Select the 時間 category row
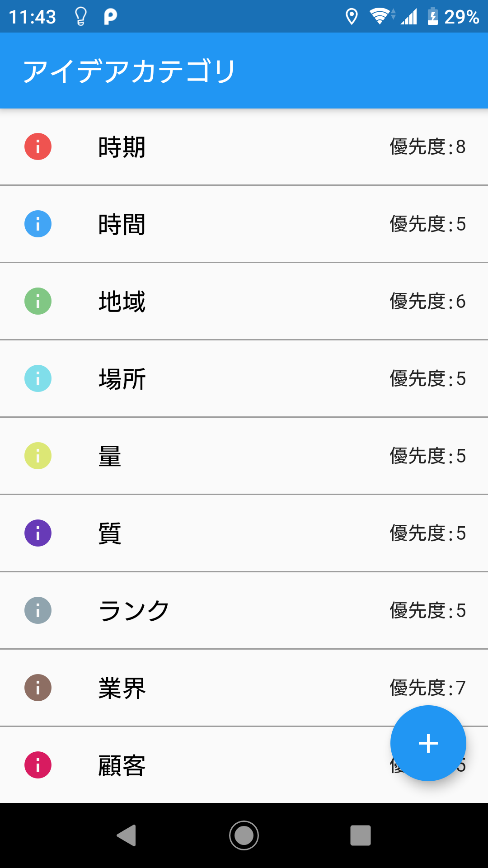 pyautogui.click(x=122, y=224)
